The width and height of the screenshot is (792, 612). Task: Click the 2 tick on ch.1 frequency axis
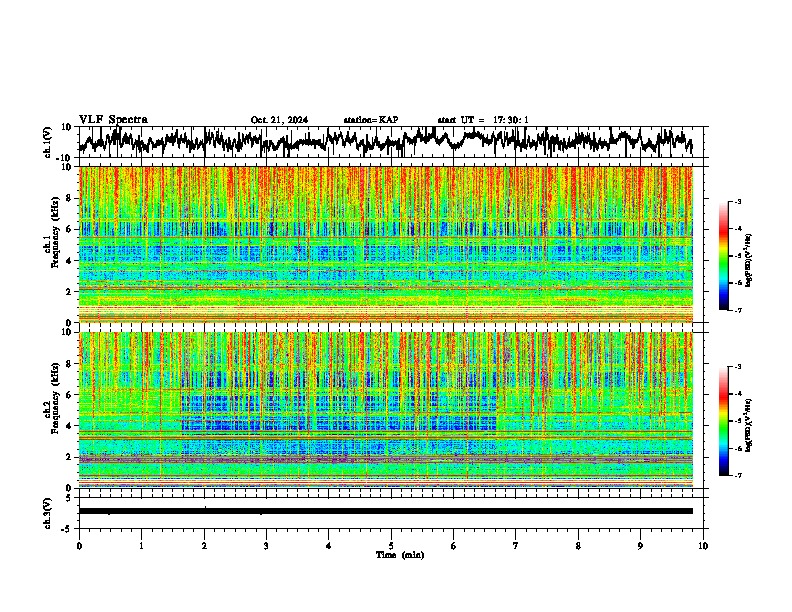[70, 292]
